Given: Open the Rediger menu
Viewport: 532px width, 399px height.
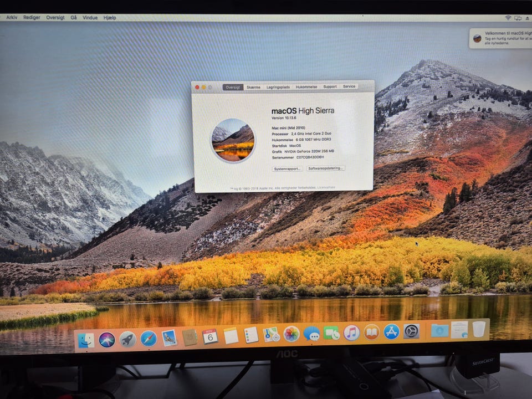Looking at the screenshot, I should [x=32, y=17].
